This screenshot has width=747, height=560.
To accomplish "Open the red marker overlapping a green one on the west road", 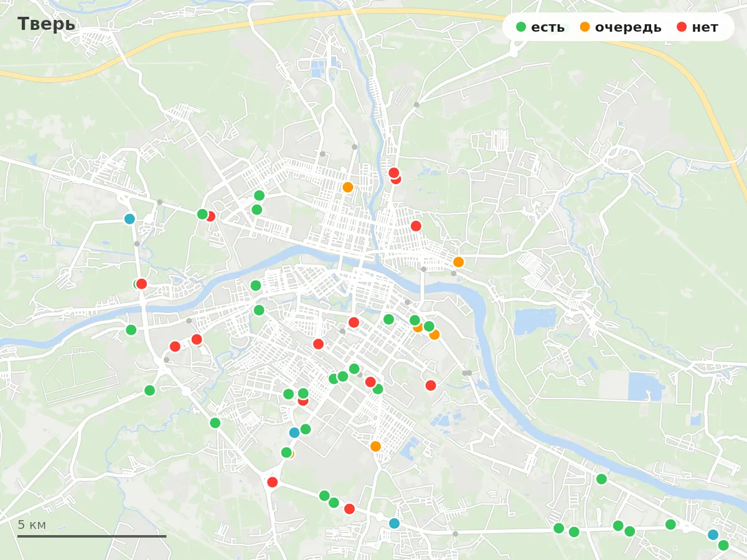I will [x=141, y=284].
